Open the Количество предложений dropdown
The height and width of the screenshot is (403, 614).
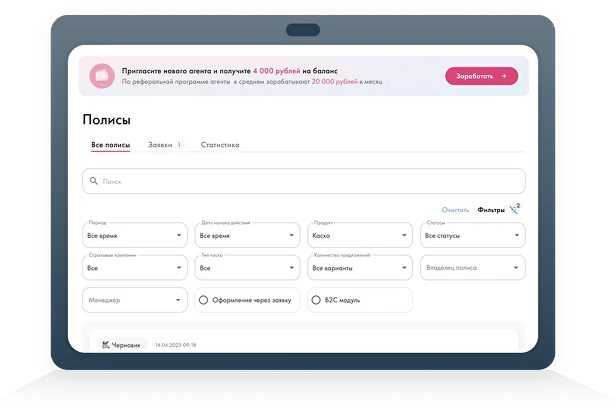360,267
